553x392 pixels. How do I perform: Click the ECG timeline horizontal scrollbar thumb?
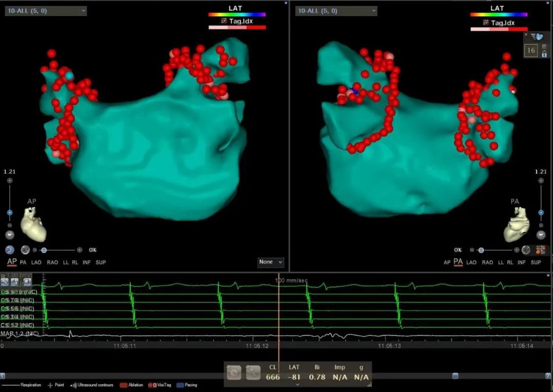(455, 376)
